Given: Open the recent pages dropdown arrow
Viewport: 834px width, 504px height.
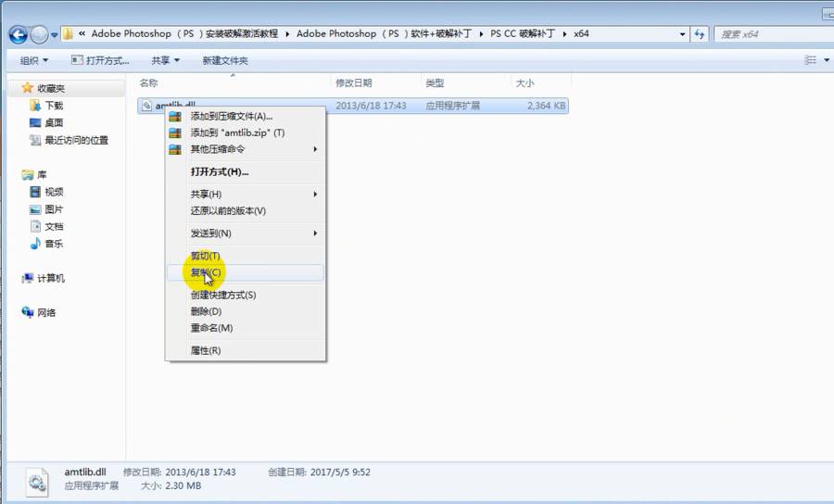Looking at the screenshot, I should coord(55,35).
